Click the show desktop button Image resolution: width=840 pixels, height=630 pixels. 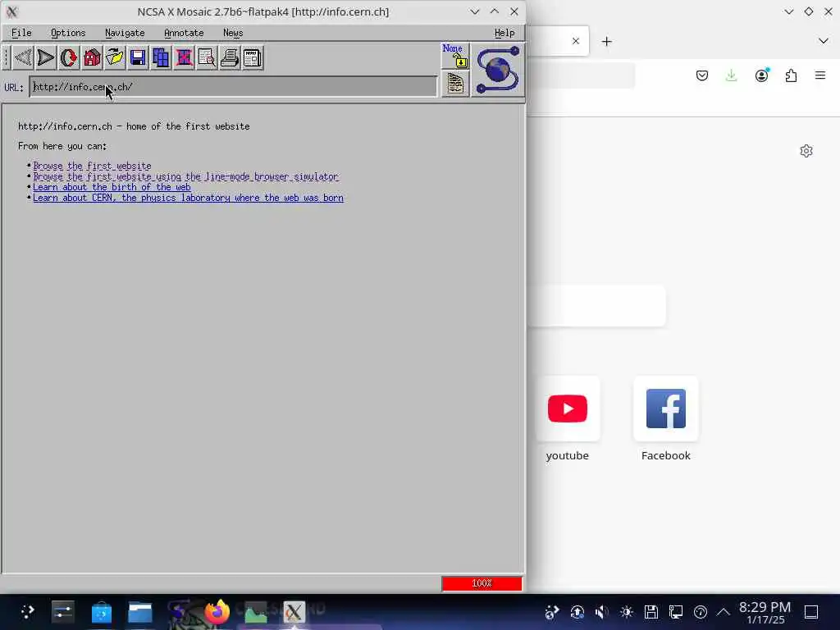(811, 612)
